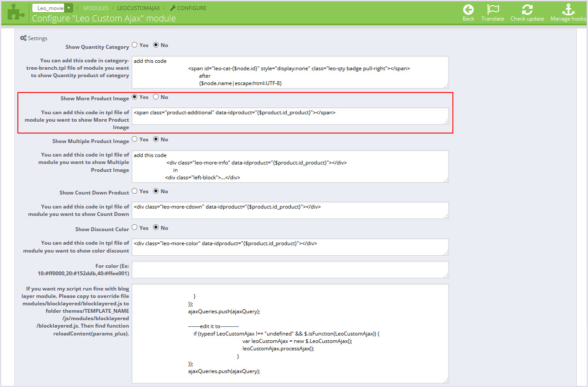Click the Show More Product Image label
588x387 pixels.
[95, 99]
